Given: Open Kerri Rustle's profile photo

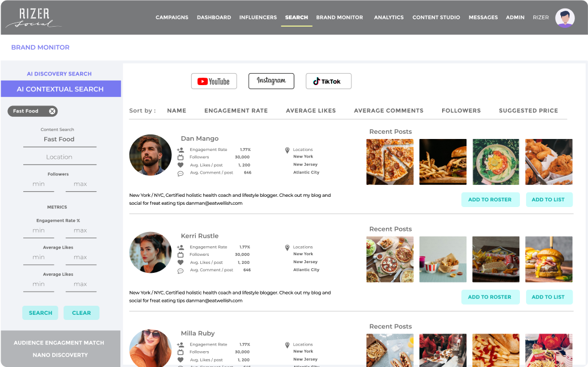Looking at the screenshot, I should pyautogui.click(x=150, y=252).
